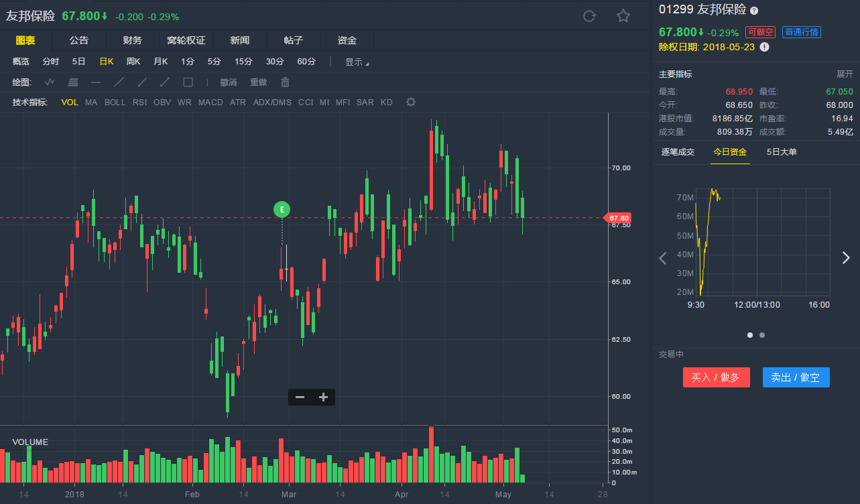Click 重做 redo drawing button
This screenshot has height=504, width=860.
[258, 82]
